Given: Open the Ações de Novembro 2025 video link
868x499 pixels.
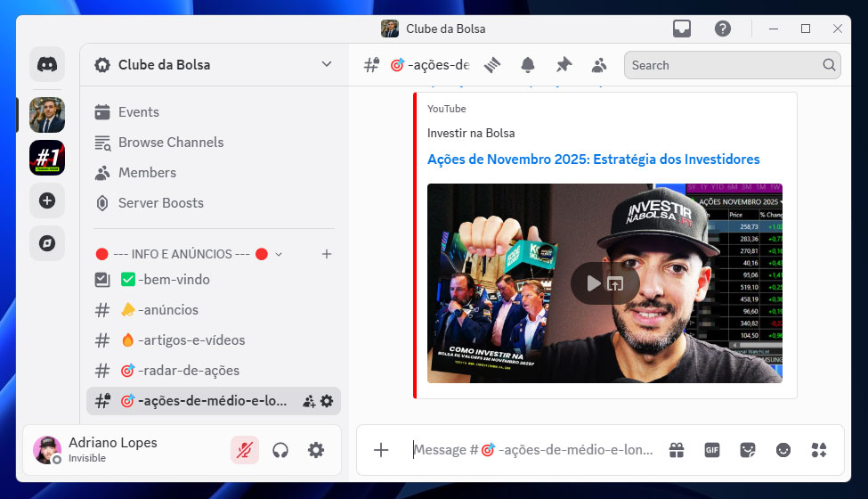Looking at the screenshot, I should 594,160.
